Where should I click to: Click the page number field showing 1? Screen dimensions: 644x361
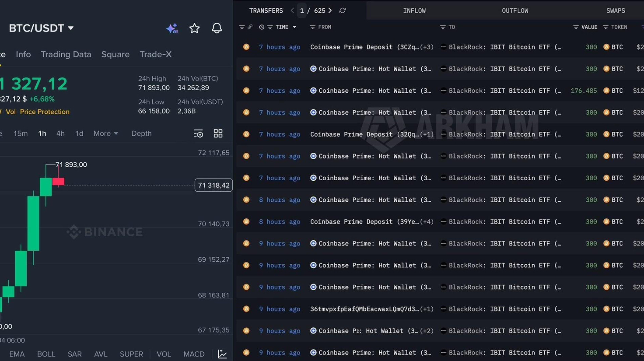pyautogui.click(x=302, y=11)
